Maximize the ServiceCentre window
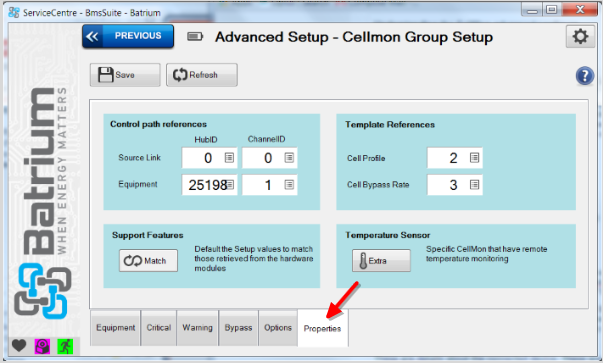The width and height of the screenshot is (603, 363). [551, 10]
